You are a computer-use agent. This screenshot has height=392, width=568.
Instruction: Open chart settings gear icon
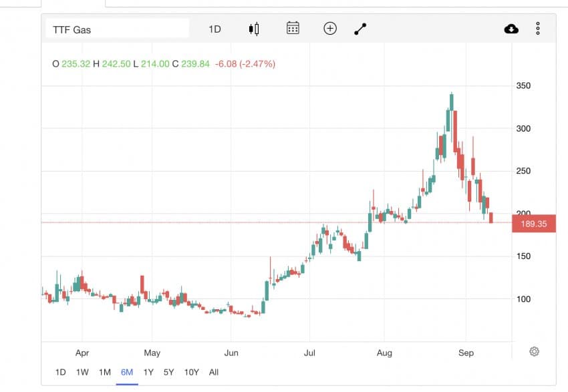coord(534,352)
